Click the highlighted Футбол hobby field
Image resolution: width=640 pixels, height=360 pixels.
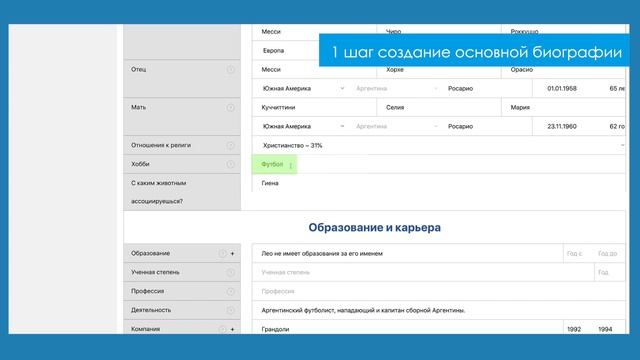click(274, 164)
